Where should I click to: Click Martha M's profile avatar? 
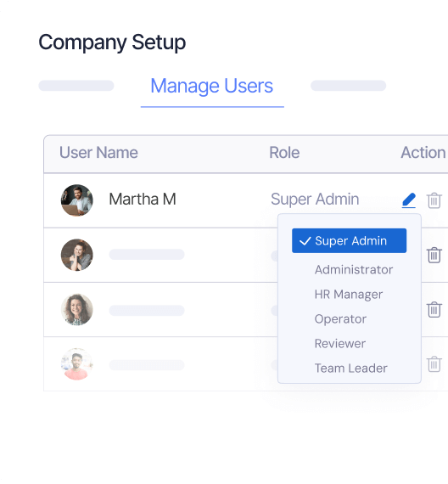pyautogui.click(x=77, y=200)
